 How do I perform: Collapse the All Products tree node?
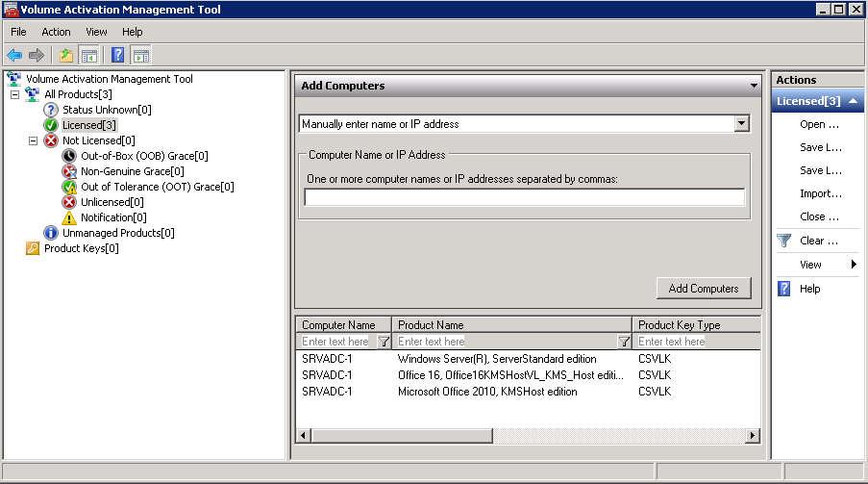coord(15,95)
